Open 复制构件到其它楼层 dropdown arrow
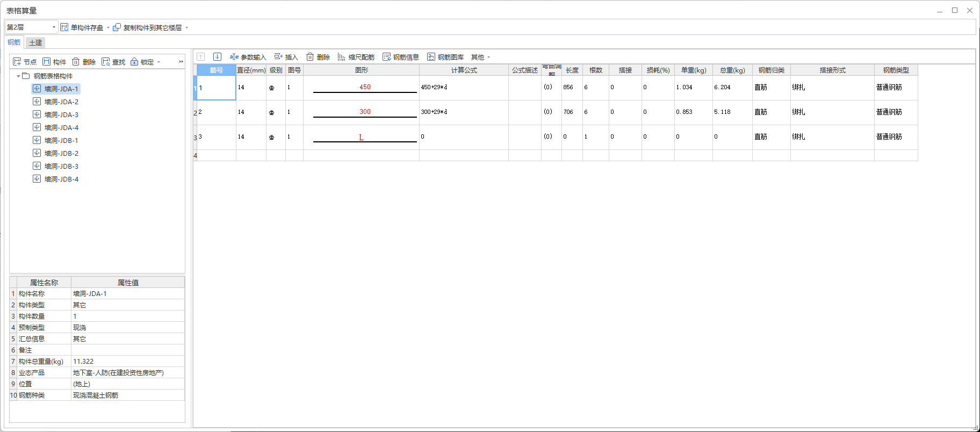The height and width of the screenshot is (432, 980). coord(186,27)
